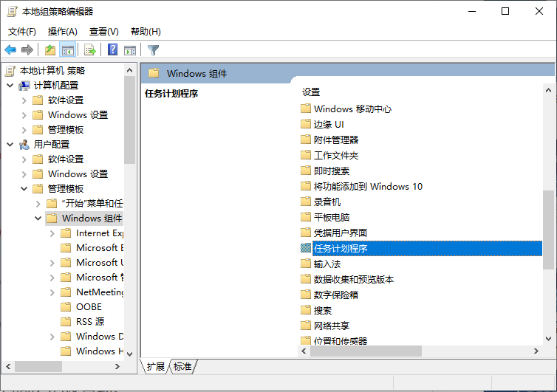Click the Export List toolbar icon
This screenshot has height=392, width=557.
point(90,50)
